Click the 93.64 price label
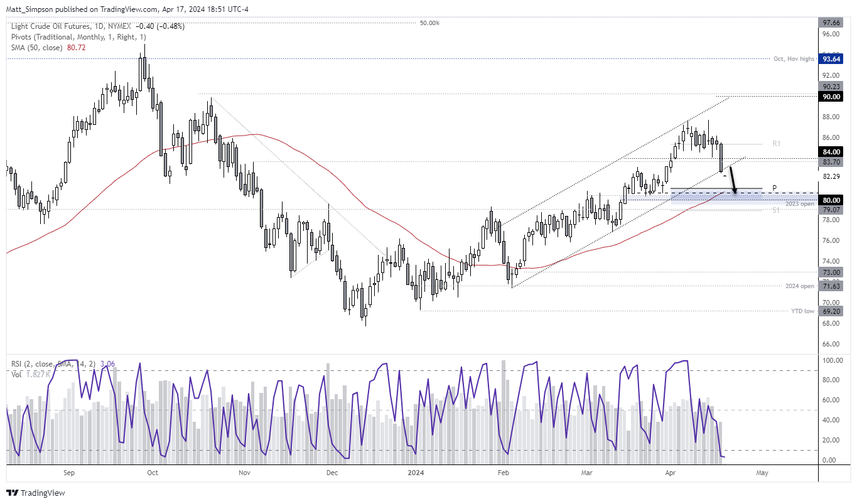The image size is (857, 504). 833,59
